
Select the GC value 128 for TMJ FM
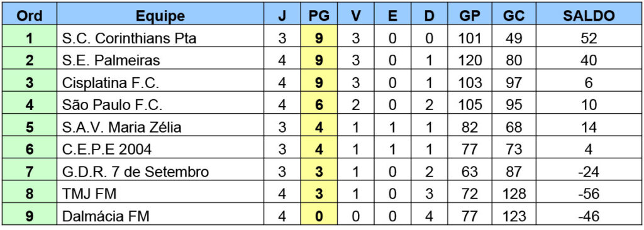click(513, 194)
